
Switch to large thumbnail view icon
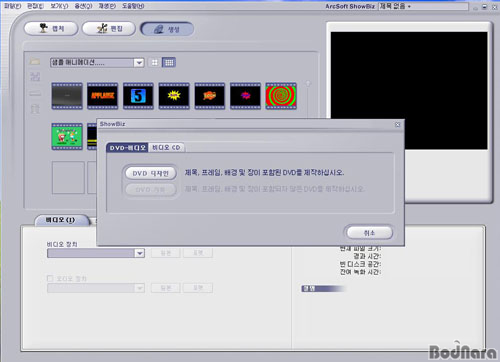pyautogui.click(x=154, y=62)
